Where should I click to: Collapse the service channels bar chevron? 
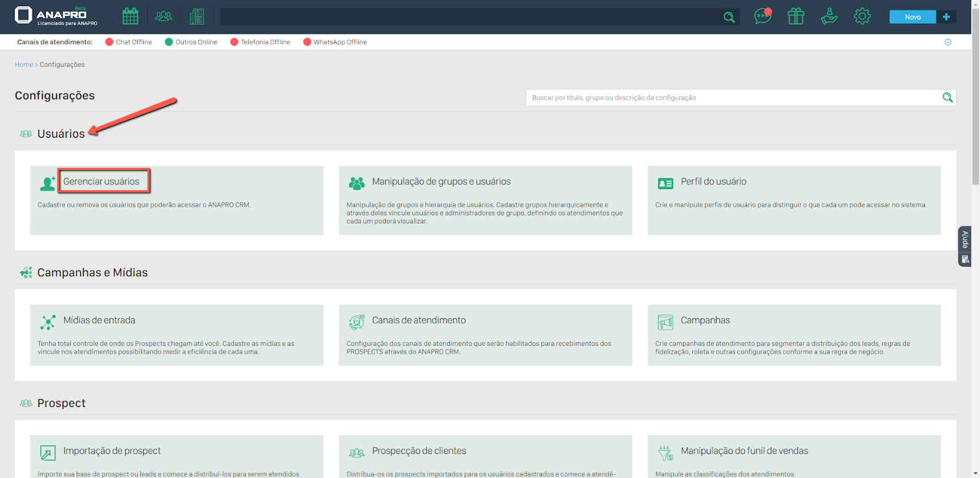pyautogui.click(x=948, y=42)
